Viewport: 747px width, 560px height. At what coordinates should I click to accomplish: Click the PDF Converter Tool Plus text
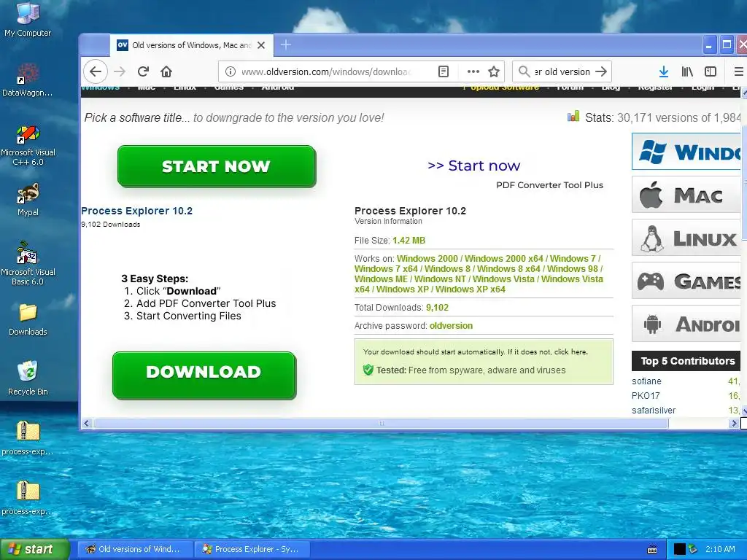549,185
